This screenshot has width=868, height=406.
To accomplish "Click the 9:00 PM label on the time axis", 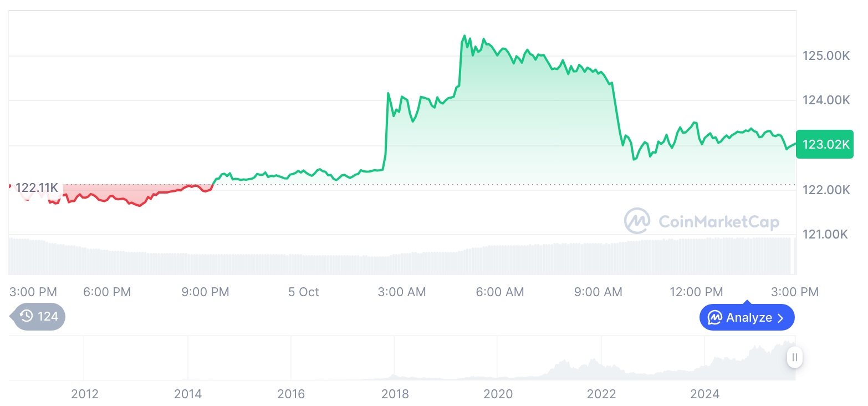I will pyautogui.click(x=205, y=292).
